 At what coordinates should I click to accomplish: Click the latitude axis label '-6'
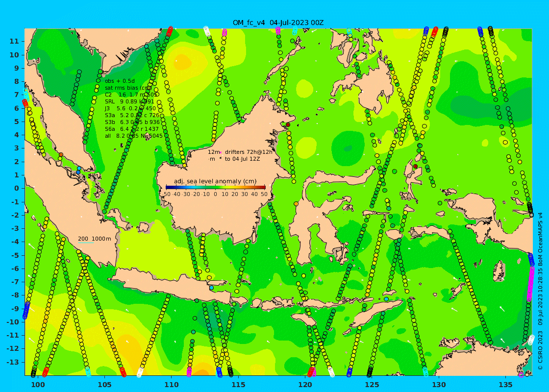coord(15,269)
